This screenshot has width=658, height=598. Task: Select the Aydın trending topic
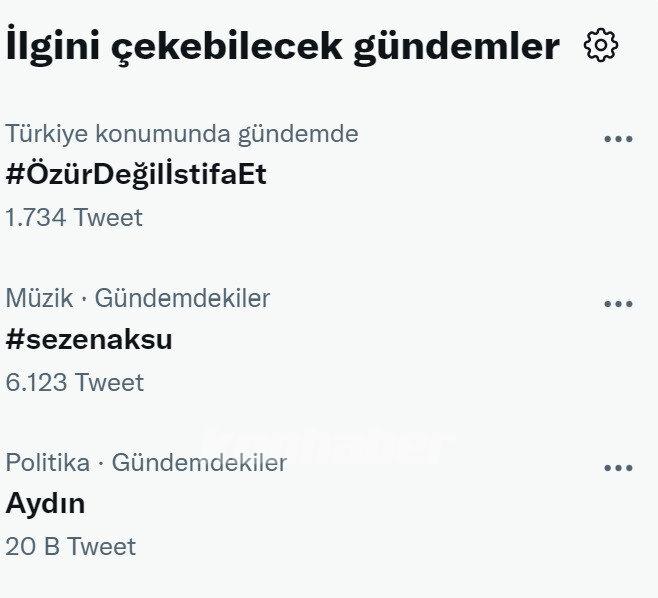click(45, 504)
